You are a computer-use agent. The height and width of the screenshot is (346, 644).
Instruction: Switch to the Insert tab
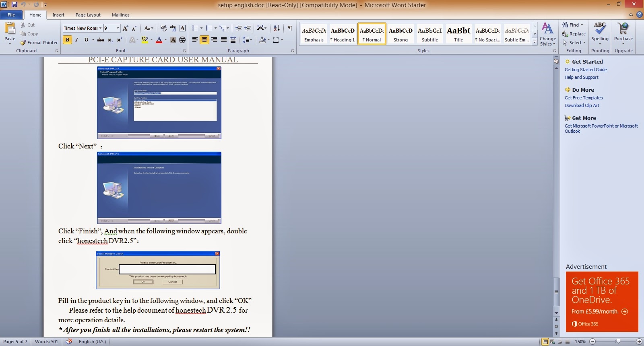[x=58, y=15]
